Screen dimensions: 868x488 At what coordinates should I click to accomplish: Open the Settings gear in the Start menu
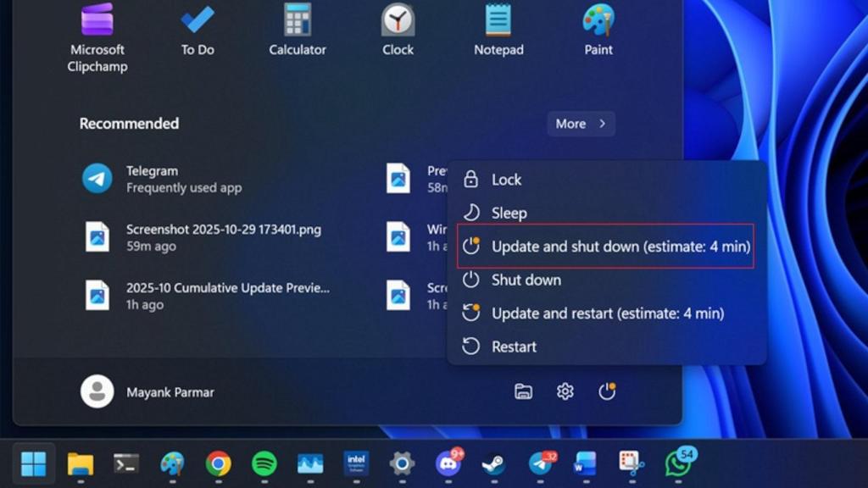[566, 391]
